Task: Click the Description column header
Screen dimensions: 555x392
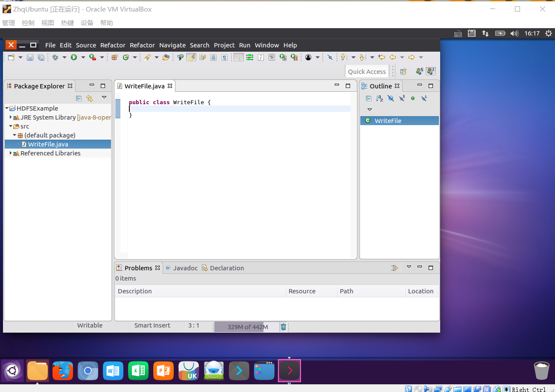Action: [x=200, y=291]
